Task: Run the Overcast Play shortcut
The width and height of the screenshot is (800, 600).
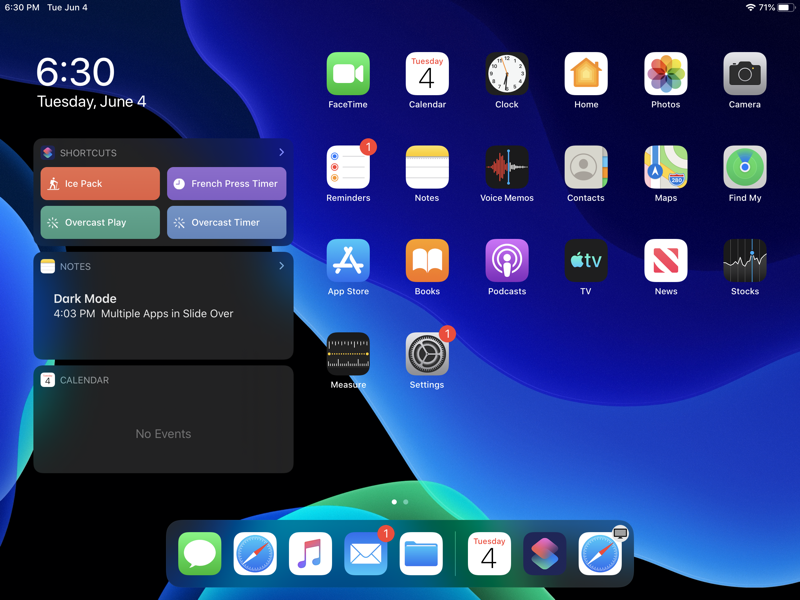Action: 100,222
